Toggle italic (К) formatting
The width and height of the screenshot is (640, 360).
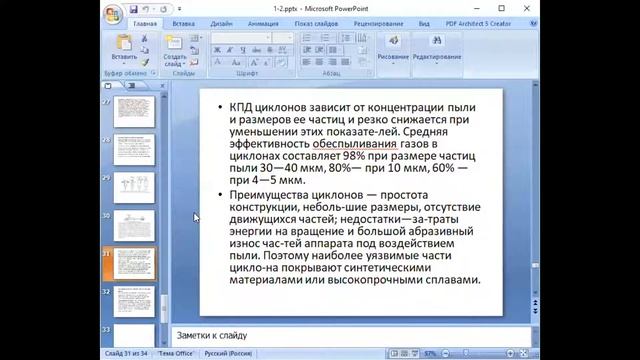click(x=230, y=50)
